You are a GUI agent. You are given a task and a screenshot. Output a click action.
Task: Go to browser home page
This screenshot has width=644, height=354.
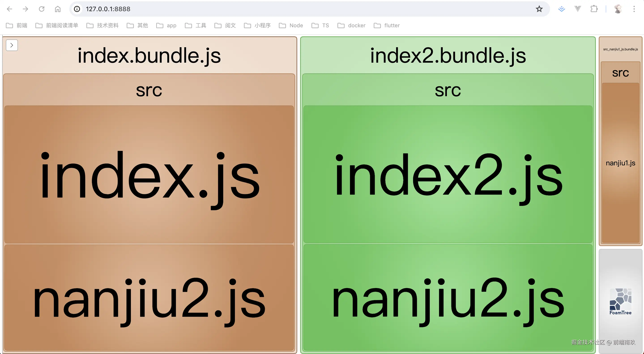58,9
